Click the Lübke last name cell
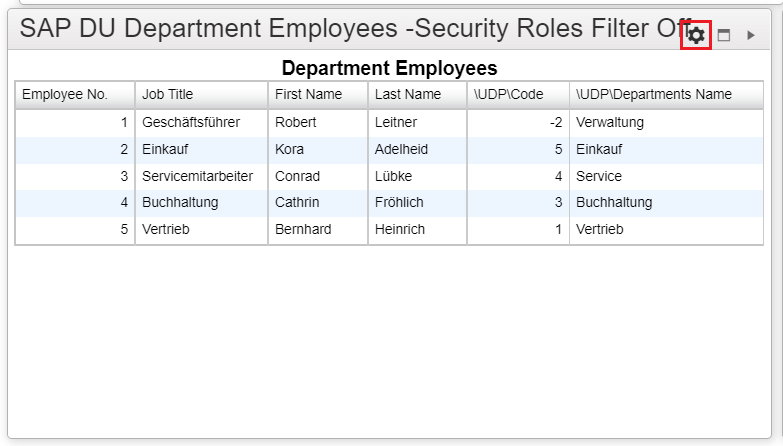The width and height of the screenshot is (783, 446). [x=417, y=176]
